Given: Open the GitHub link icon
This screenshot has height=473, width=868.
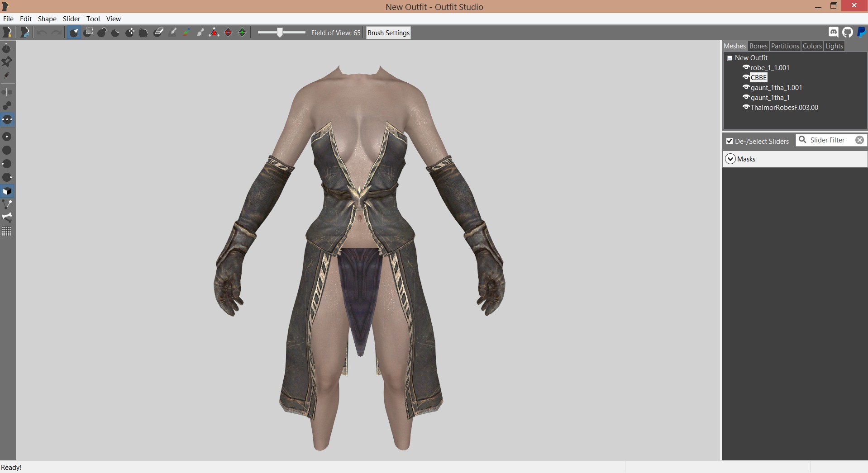Looking at the screenshot, I should tap(848, 32).
